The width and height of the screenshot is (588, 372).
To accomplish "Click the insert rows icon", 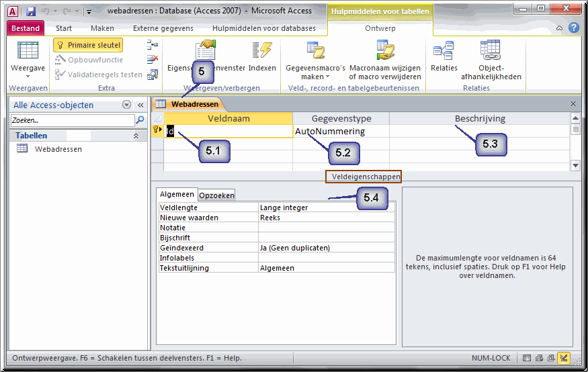I will 153,45.
